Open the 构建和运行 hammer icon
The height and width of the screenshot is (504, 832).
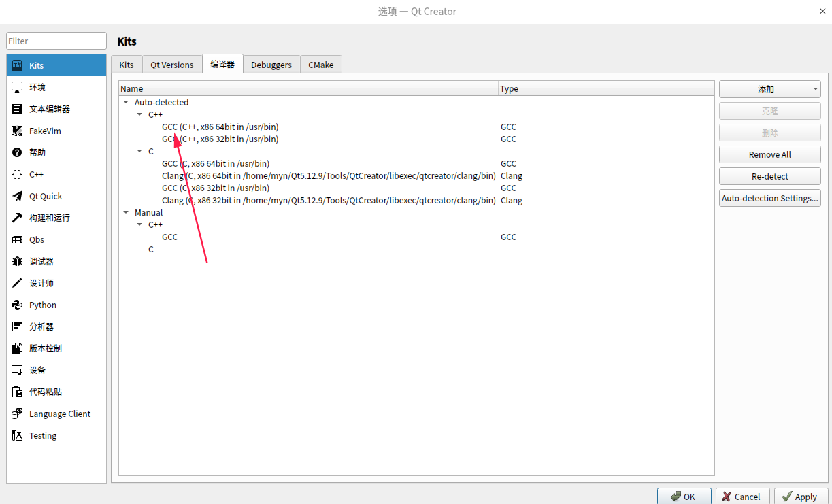click(17, 218)
